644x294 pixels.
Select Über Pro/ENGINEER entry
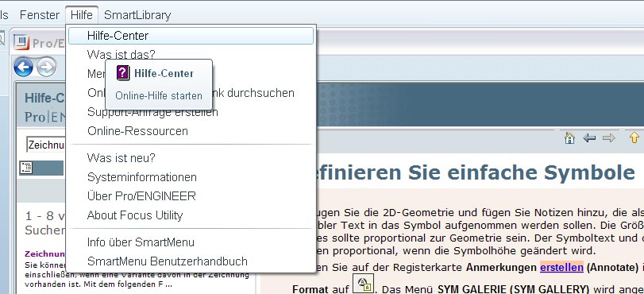[191, 196]
